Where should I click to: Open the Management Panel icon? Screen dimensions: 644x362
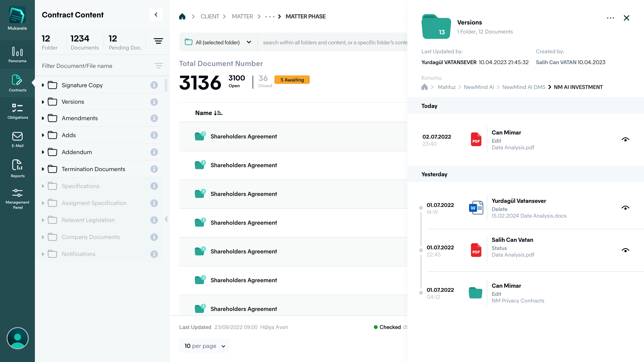[x=17, y=199]
